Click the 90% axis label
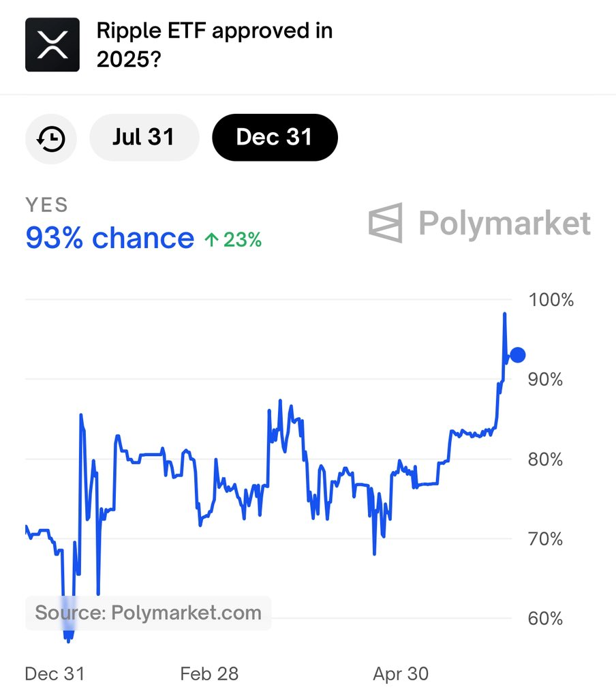 [545, 379]
